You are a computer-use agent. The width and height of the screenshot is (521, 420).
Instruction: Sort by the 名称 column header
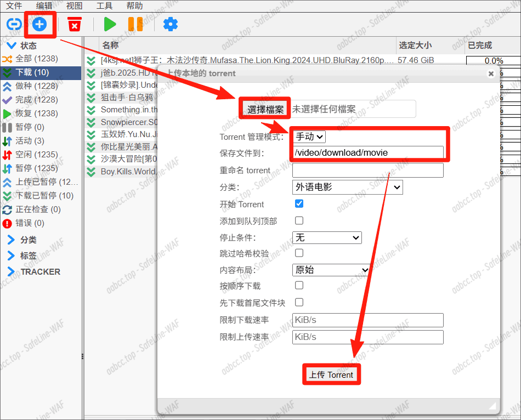247,45
